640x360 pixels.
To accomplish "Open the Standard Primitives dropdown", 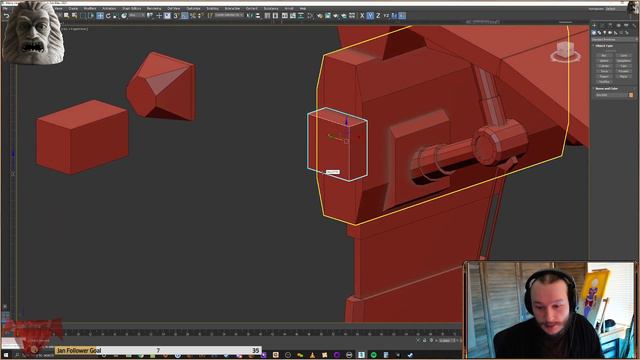I will click(613, 39).
